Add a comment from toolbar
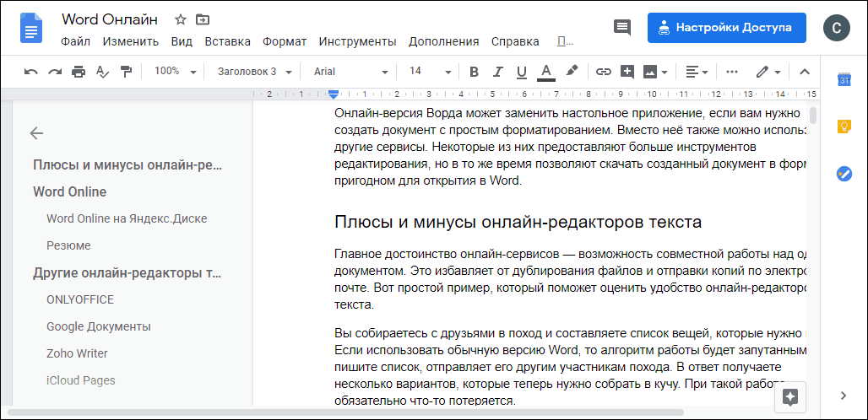This screenshot has width=868, height=420. [x=627, y=72]
